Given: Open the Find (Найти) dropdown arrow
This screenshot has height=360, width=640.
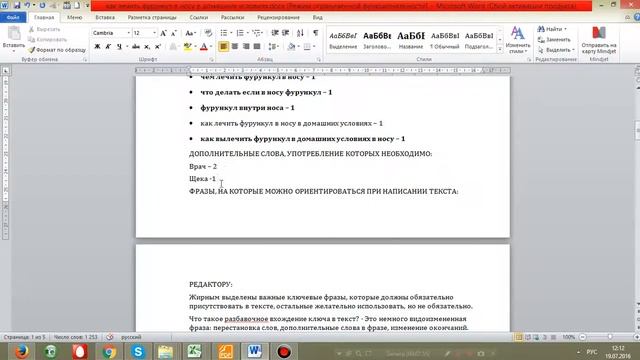Looking at the screenshot, I should click(565, 29).
